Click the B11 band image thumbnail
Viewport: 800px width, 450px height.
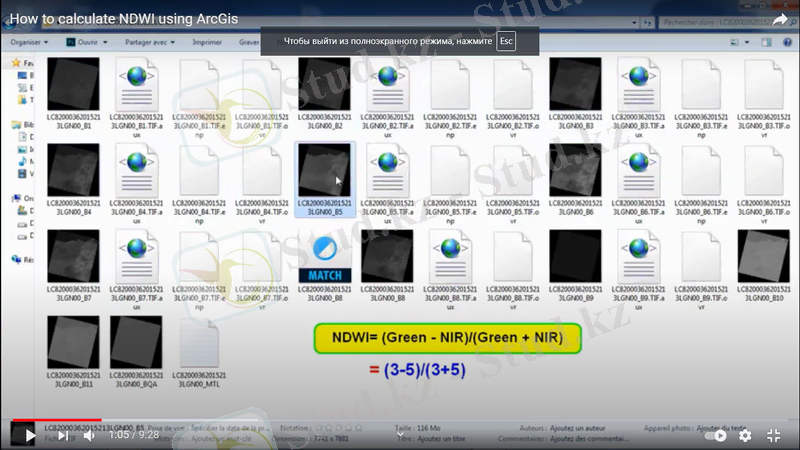point(73,342)
